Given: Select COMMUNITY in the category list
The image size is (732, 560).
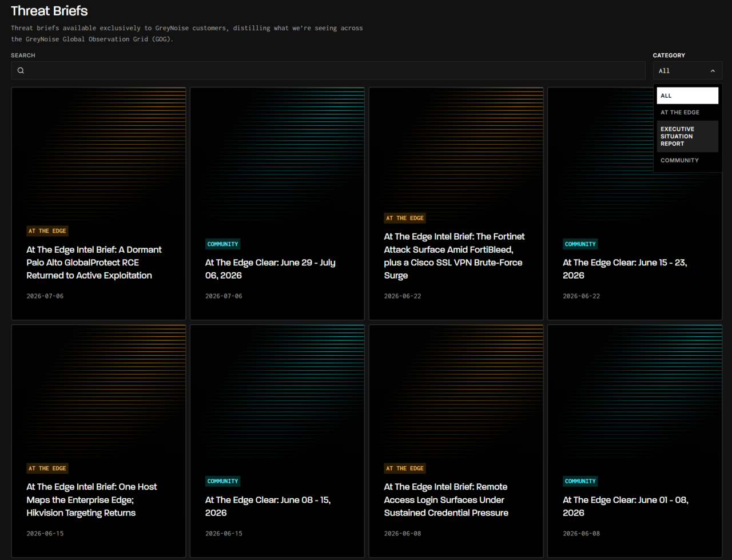Looking at the screenshot, I should pyautogui.click(x=687, y=160).
